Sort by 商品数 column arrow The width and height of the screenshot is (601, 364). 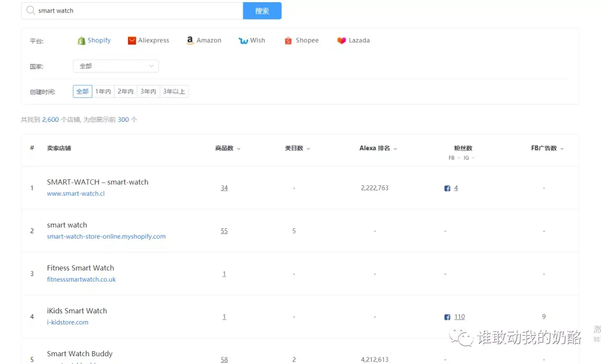coord(238,149)
